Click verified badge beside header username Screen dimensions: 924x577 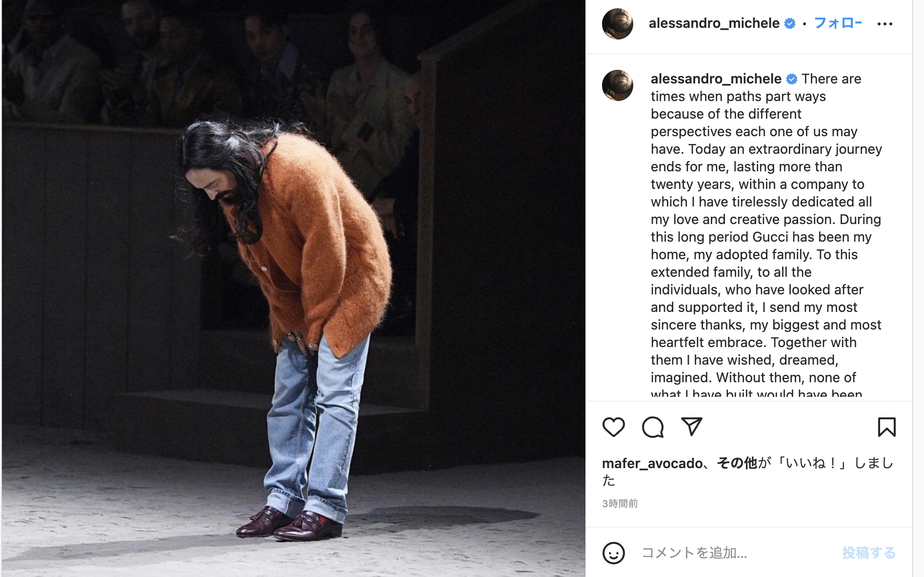coord(790,23)
